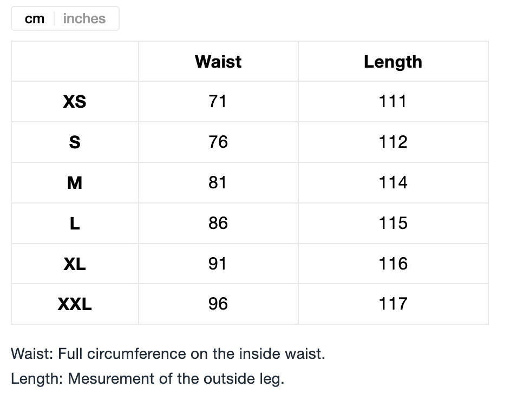The height and width of the screenshot is (420, 510).
Task: Switch units to inches
Action: tap(84, 19)
